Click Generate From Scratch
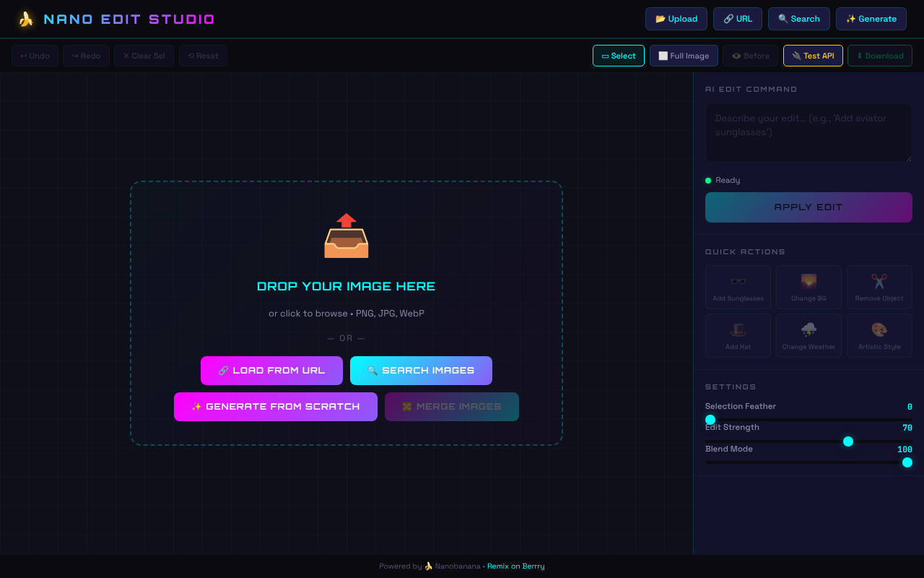The image size is (924, 578). (275, 407)
